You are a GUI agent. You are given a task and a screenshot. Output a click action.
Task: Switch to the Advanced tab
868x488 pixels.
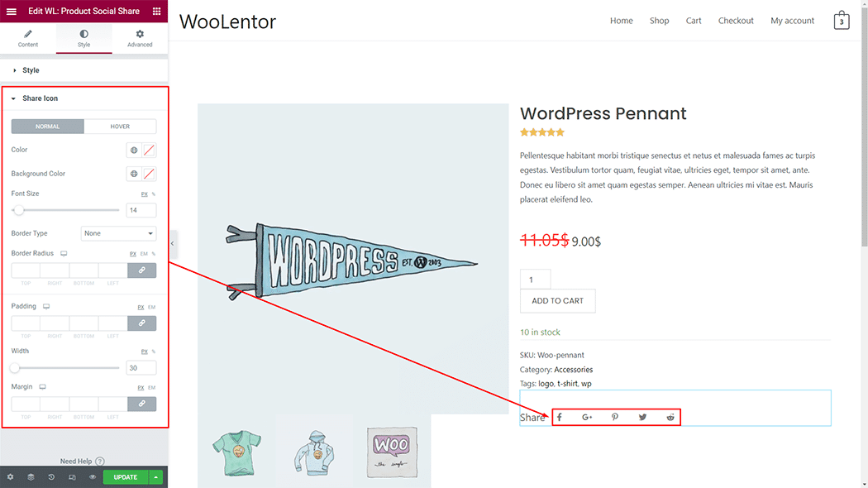pos(140,38)
